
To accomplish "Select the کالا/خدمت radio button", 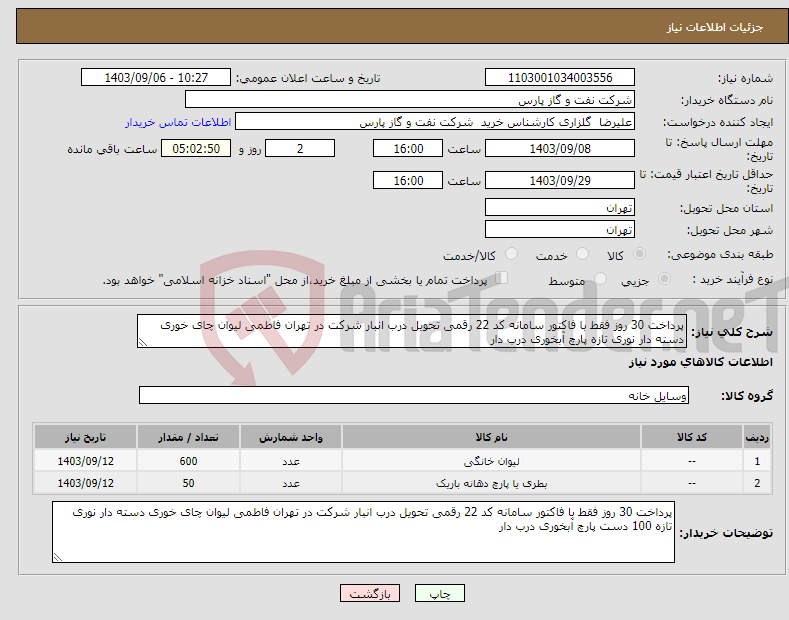I will point(511,254).
